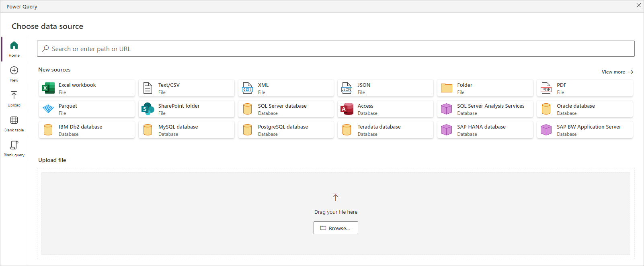Click SAP BW Application Server label
The image size is (644, 266).
tap(589, 127)
